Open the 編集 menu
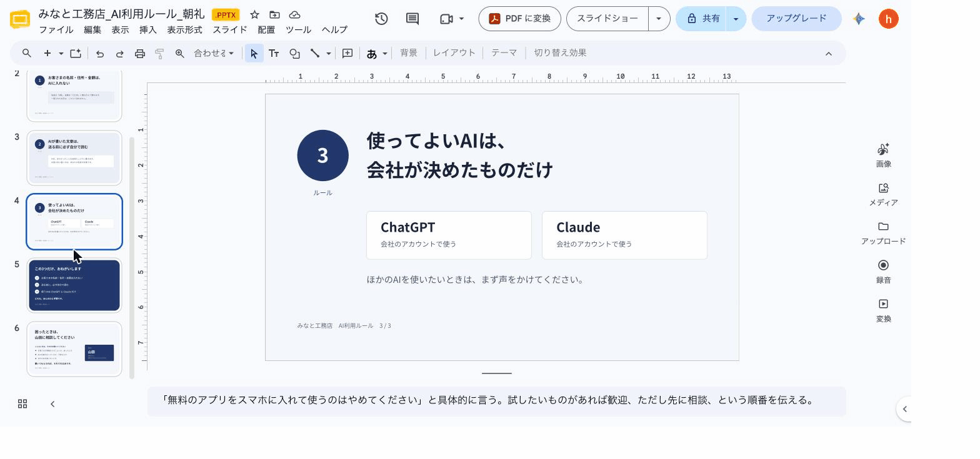The image size is (980, 459). [x=92, y=29]
